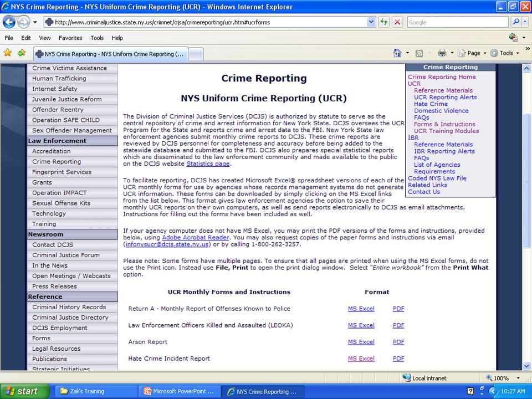Open Arson Report PDF link
Screen dimensions: 532x399
398,342
